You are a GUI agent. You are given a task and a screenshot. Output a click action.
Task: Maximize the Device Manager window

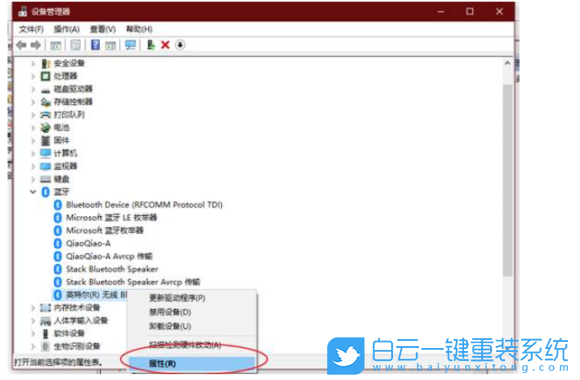470,11
